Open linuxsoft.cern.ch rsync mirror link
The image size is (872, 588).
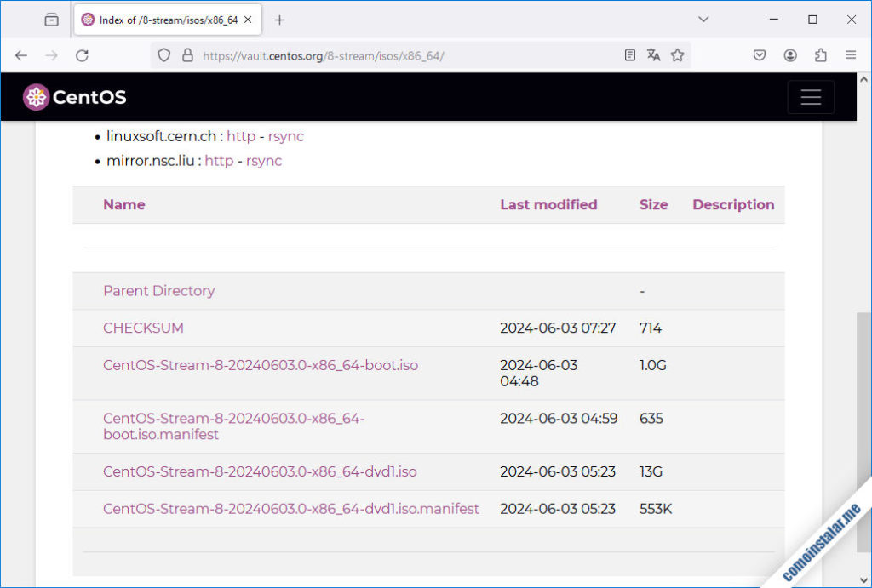coord(286,136)
